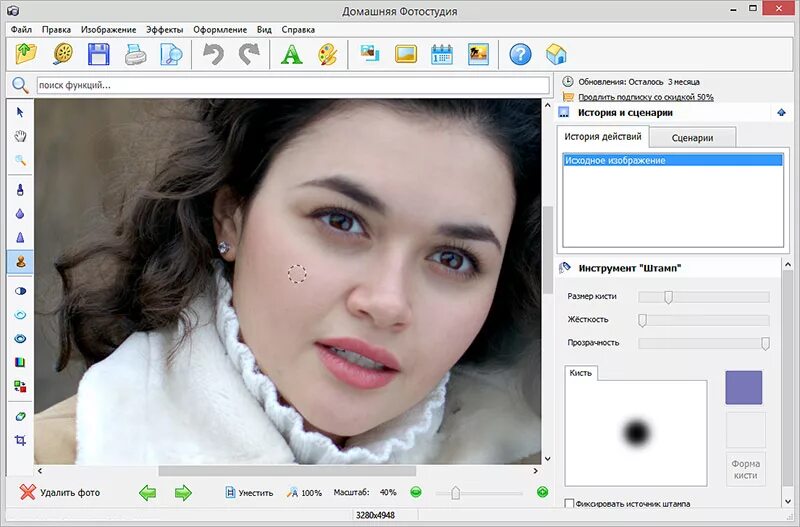Open the Изображение menu
Image resolution: width=800 pixels, height=527 pixels.
(x=108, y=30)
